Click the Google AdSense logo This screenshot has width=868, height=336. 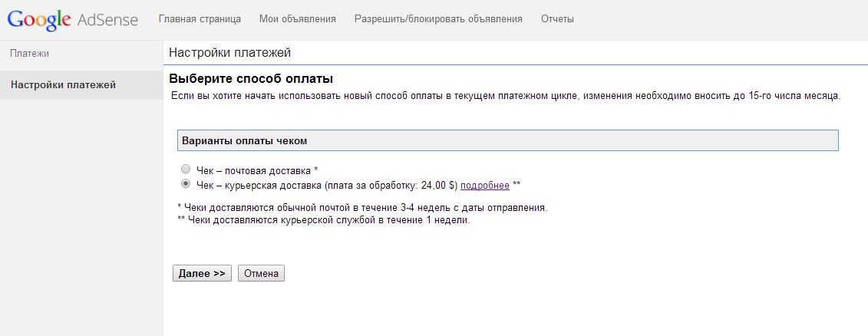tap(72, 20)
